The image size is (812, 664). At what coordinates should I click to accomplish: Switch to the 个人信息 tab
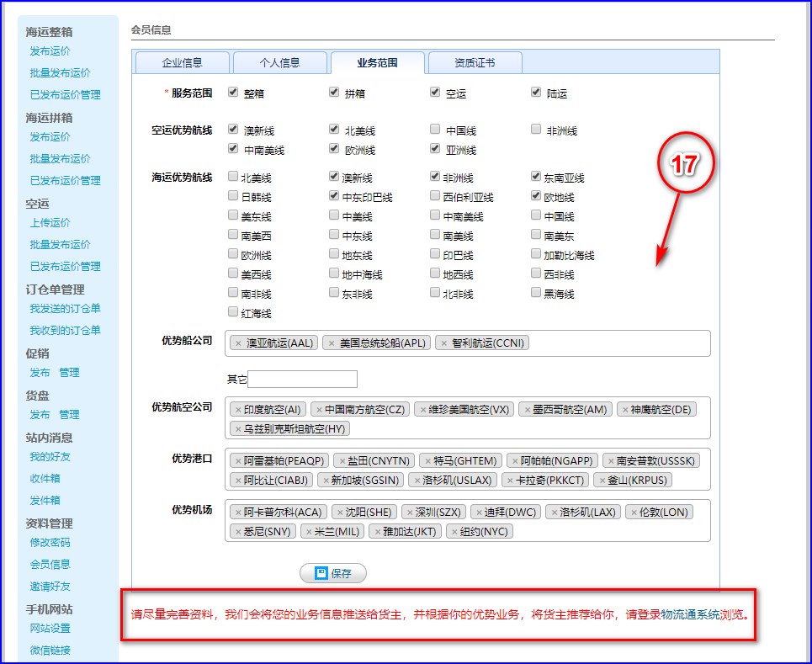click(280, 63)
